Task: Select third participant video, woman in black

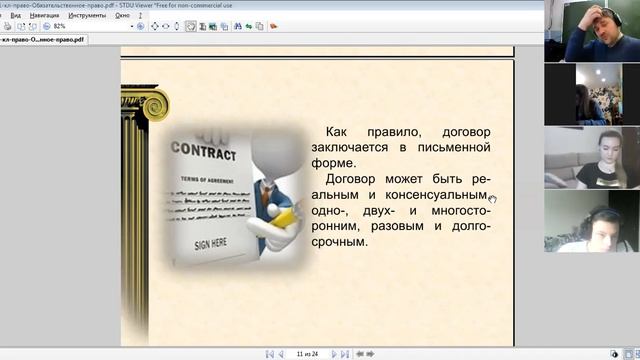Action: 592,158
